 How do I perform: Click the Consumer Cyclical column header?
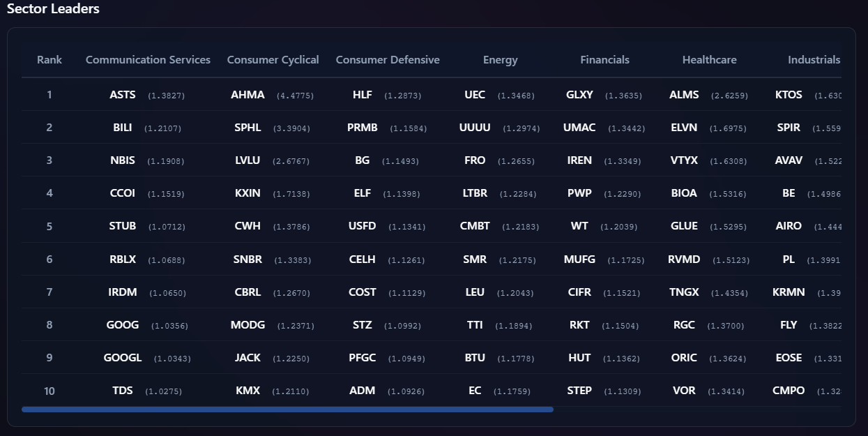(273, 60)
